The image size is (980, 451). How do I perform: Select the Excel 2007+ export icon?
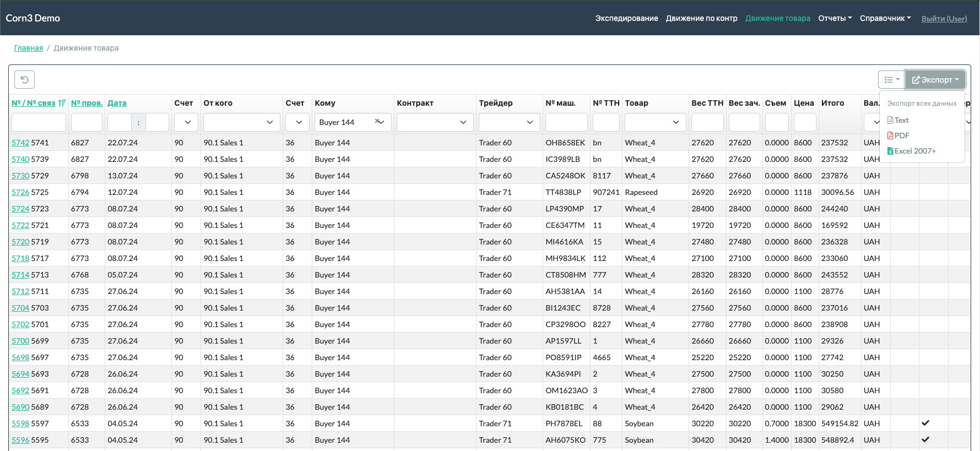click(890, 151)
